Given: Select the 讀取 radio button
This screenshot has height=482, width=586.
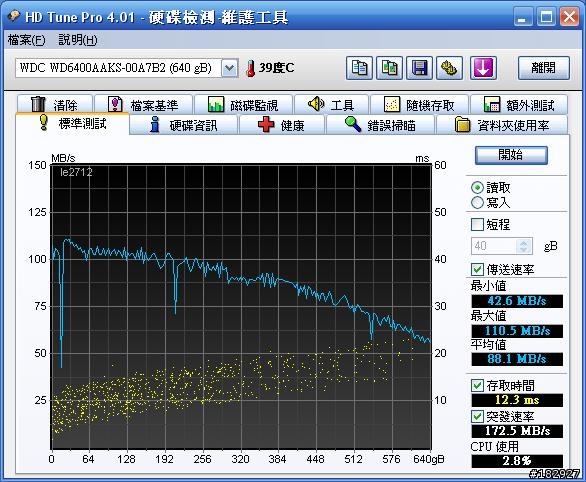Looking at the screenshot, I should click(x=477, y=188).
